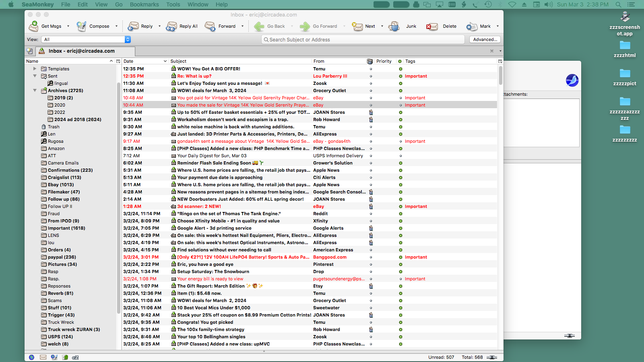
Task: Toggle read dot on USPS Daily Digest email
Action: (x=400, y=156)
